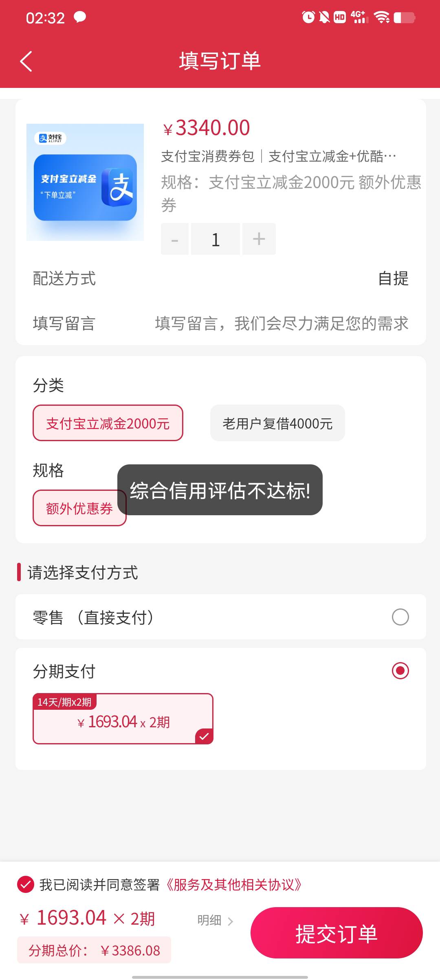440x980 pixels.
Task: Toggle the agreement consent checkbox
Action: [26, 884]
